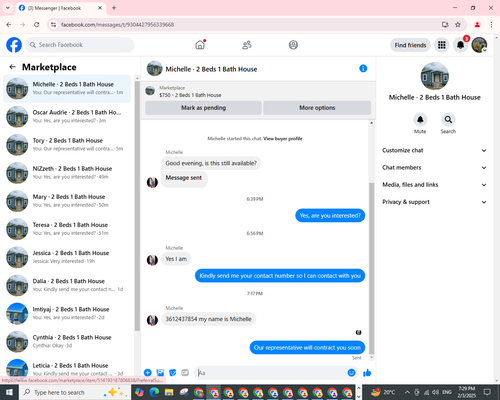Image resolution: width=500 pixels, height=400 pixels.
Task: Switch to the Messenger | Facebook tab
Action: (60, 8)
